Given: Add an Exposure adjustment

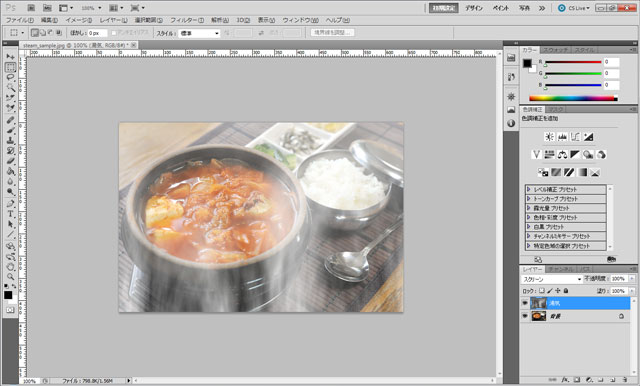Looking at the screenshot, I should (x=588, y=137).
